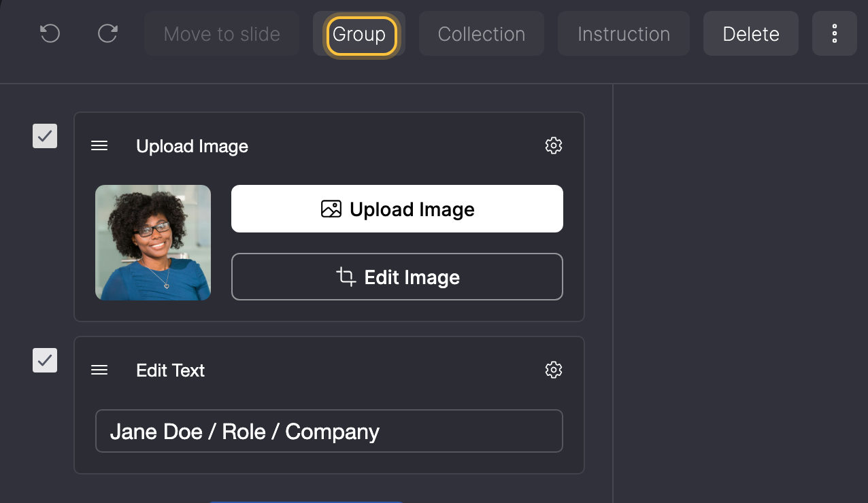The width and height of the screenshot is (868, 503).
Task: Click the redo arrow icon
Action: tap(108, 33)
